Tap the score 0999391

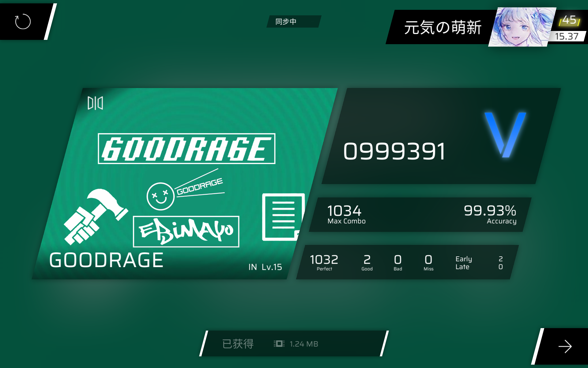(394, 151)
